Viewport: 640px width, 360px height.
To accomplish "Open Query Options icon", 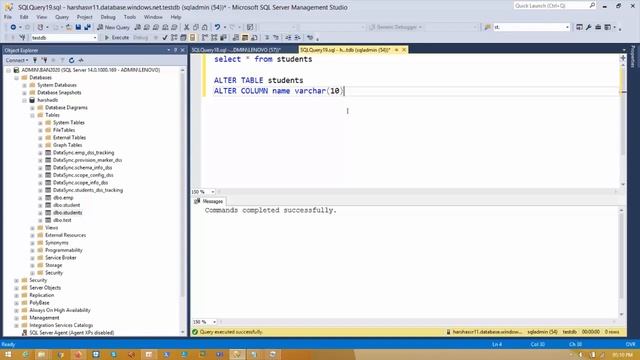I will (183, 38).
